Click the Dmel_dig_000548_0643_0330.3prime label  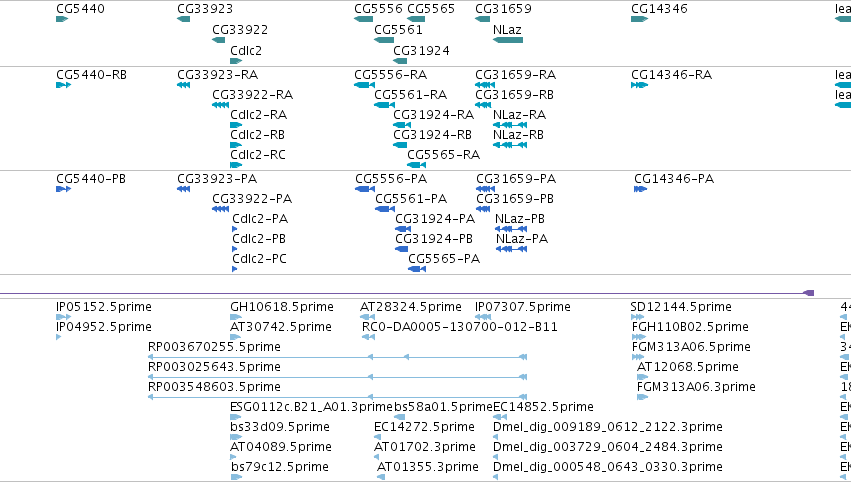(x=608, y=468)
